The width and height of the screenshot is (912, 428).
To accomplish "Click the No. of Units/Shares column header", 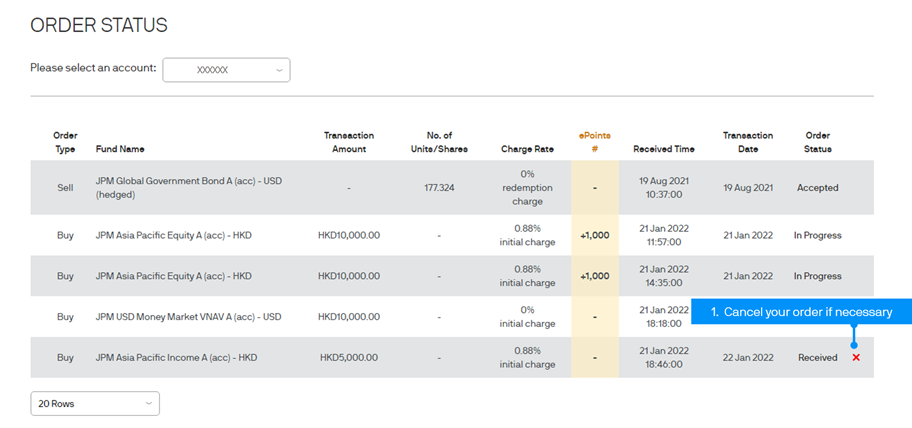I will tap(439, 142).
